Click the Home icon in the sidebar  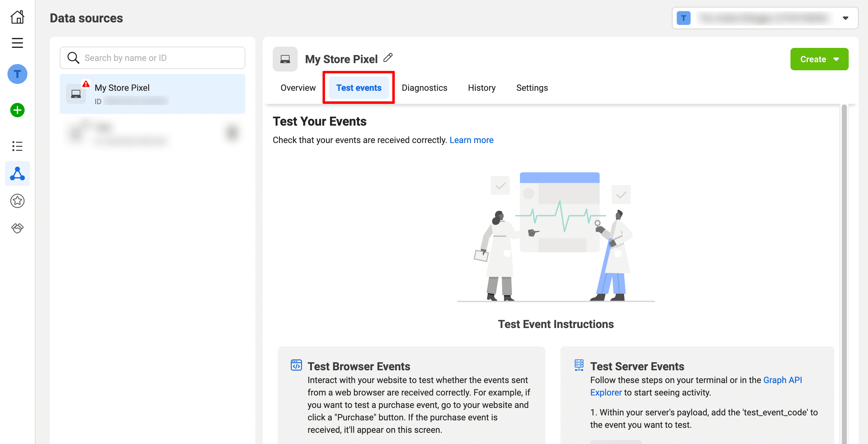[17, 17]
